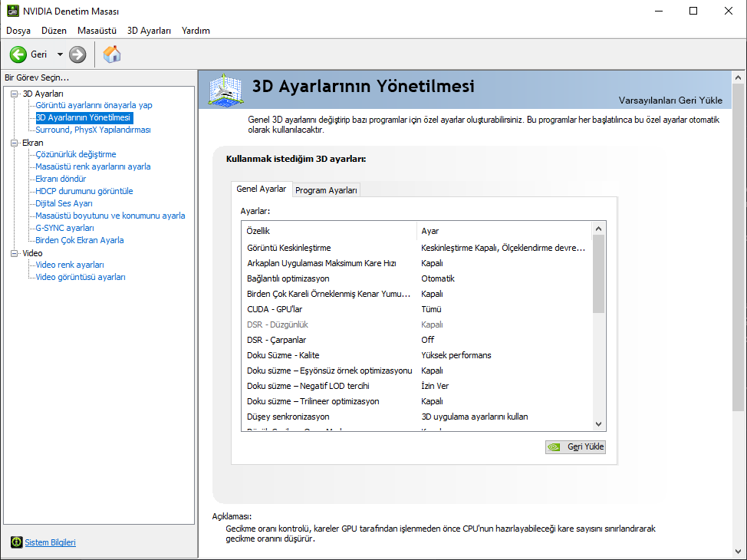Open Çözünürlük değiştirme page
The width and height of the screenshot is (747, 560).
76,154
